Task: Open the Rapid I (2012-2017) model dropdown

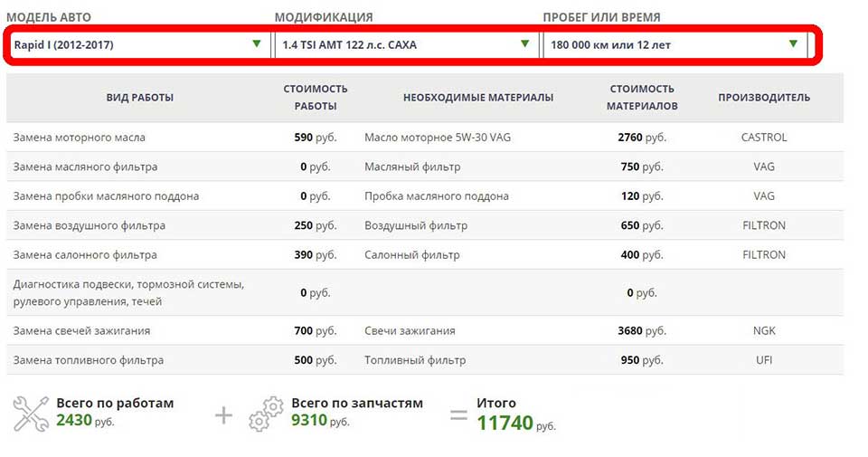Action: tap(136, 44)
